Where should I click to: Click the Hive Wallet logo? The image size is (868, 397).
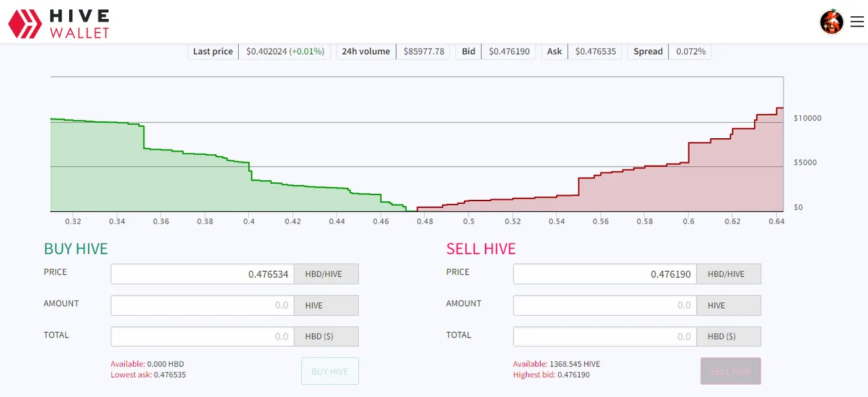click(x=58, y=22)
